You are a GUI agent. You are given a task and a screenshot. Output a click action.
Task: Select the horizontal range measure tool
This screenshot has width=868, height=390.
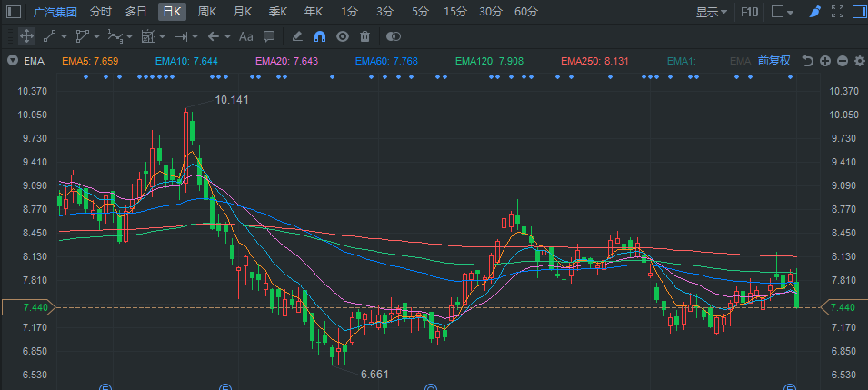(x=181, y=36)
